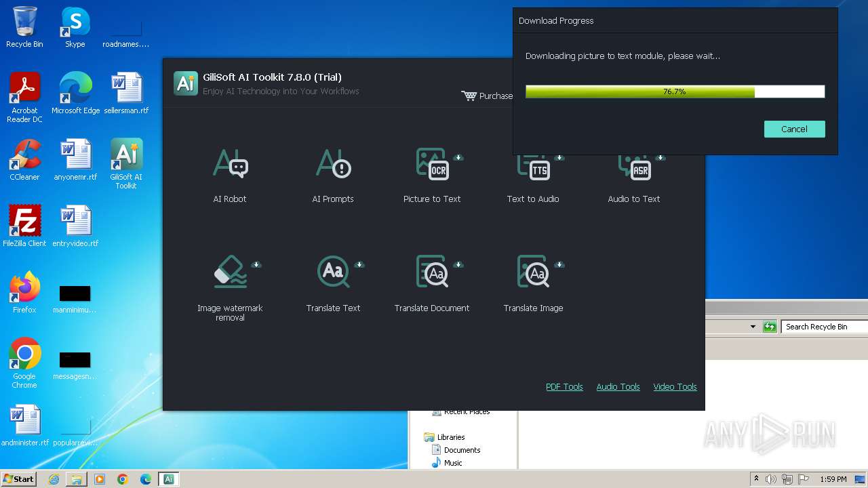Open the Translate Text tool

point(333,283)
